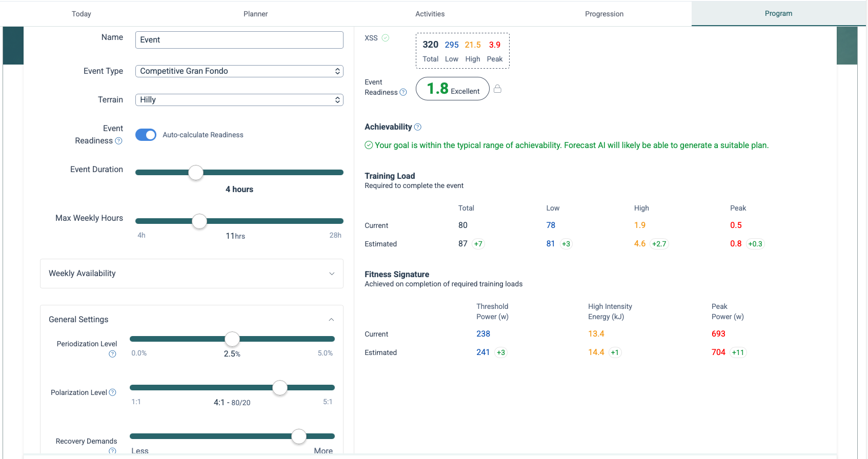Click help icon under Periodization Level
This screenshot has height=459, width=868.
(112, 354)
